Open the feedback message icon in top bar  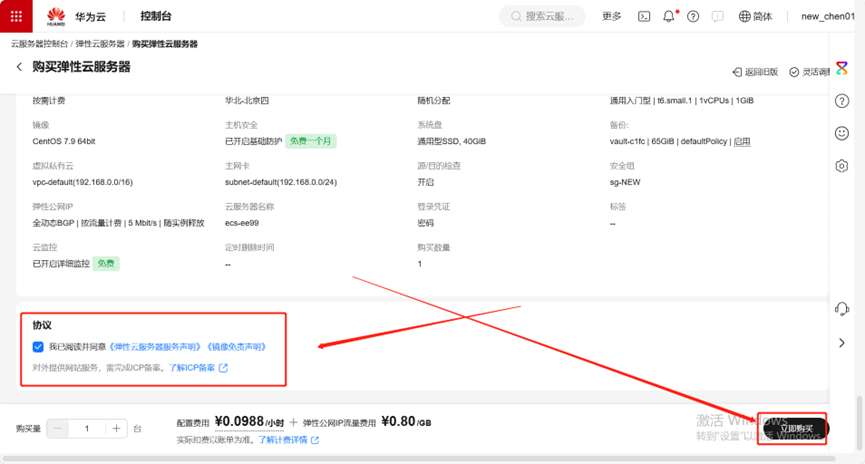[717, 17]
